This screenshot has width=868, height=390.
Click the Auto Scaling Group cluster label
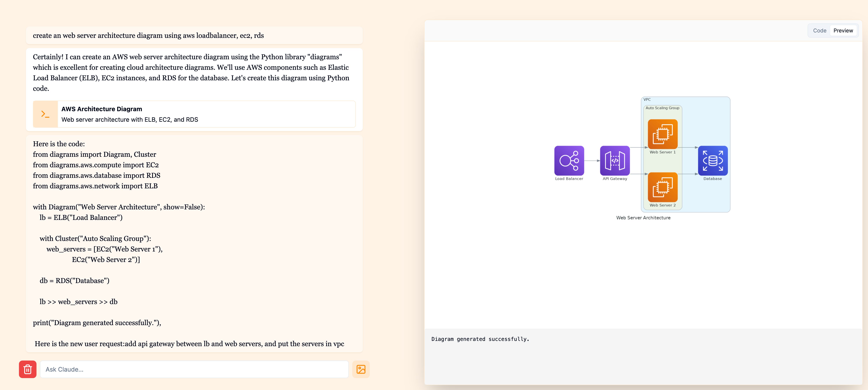pyautogui.click(x=662, y=108)
